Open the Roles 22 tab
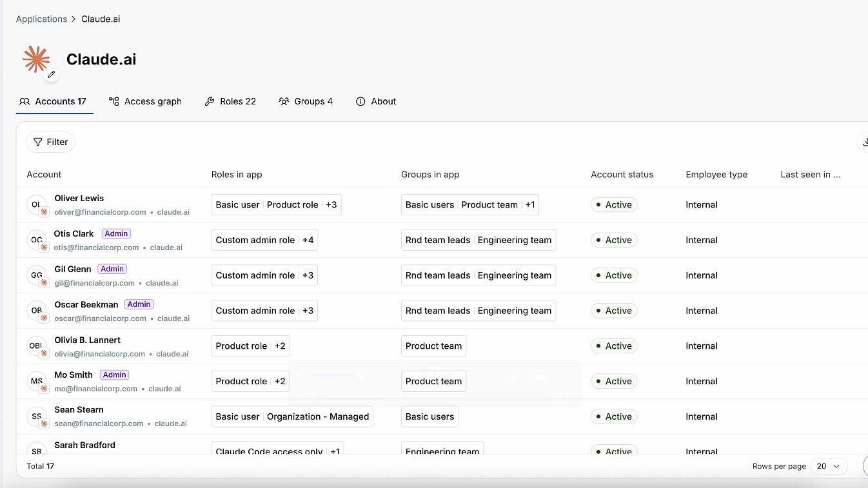This screenshot has height=488, width=868. [x=230, y=101]
